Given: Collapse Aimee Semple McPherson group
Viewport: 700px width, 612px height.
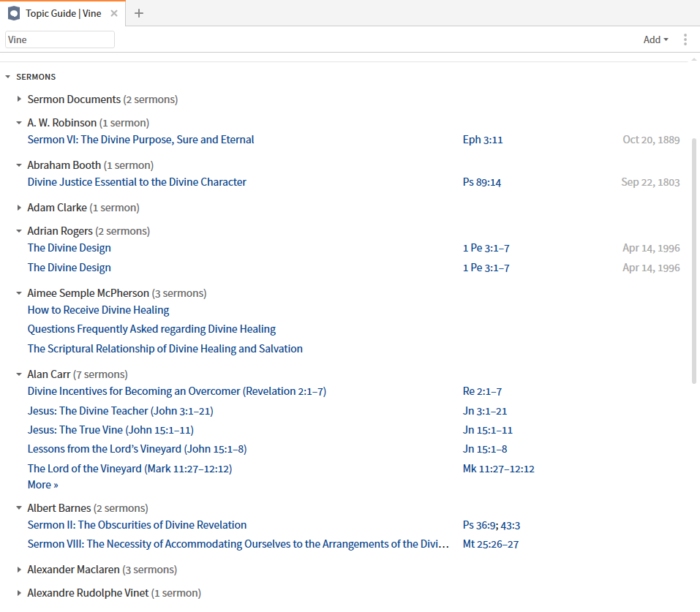Looking at the screenshot, I should [x=19, y=293].
